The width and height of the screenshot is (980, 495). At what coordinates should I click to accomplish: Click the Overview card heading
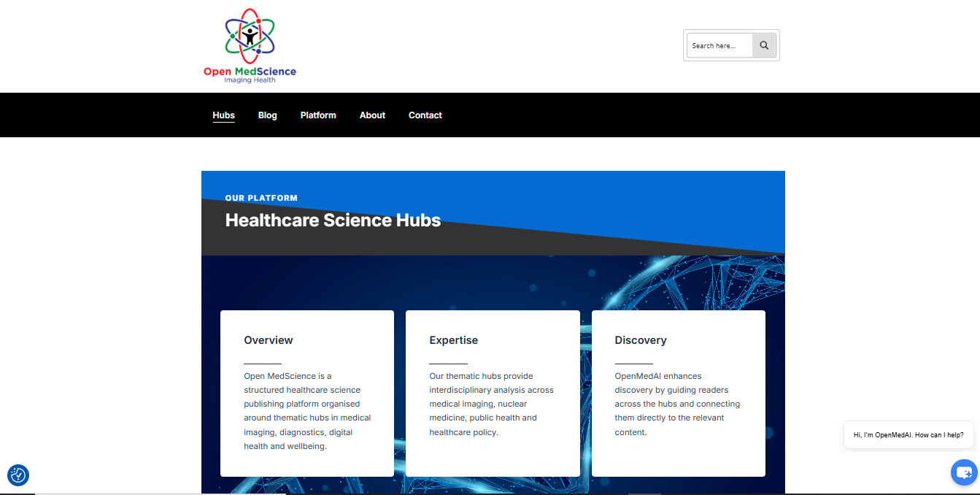[x=269, y=340]
